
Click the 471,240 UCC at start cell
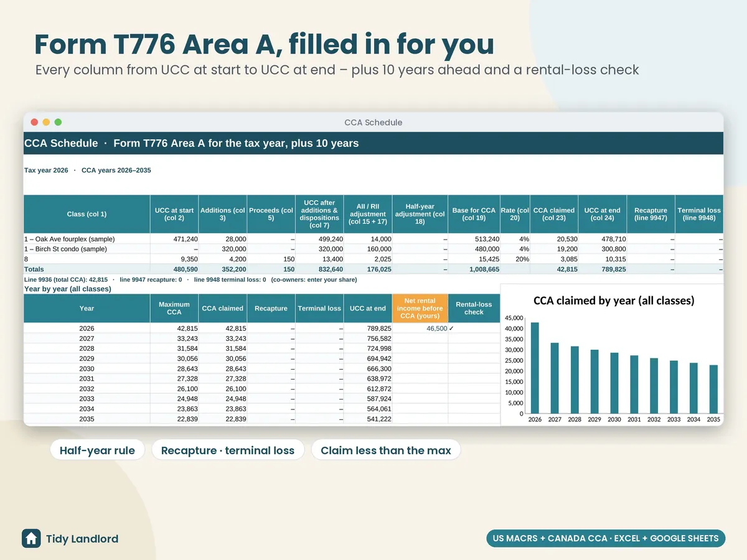click(x=174, y=239)
